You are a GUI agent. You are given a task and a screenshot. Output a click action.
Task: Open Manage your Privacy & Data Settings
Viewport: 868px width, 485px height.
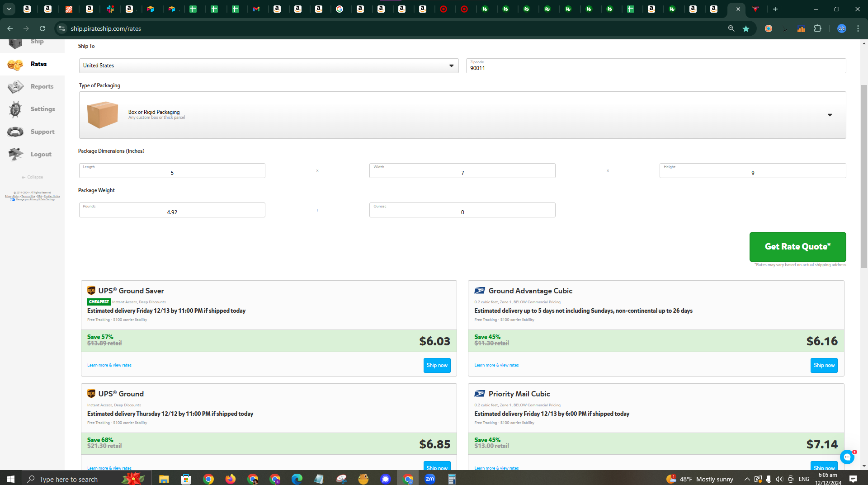(35, 200)
